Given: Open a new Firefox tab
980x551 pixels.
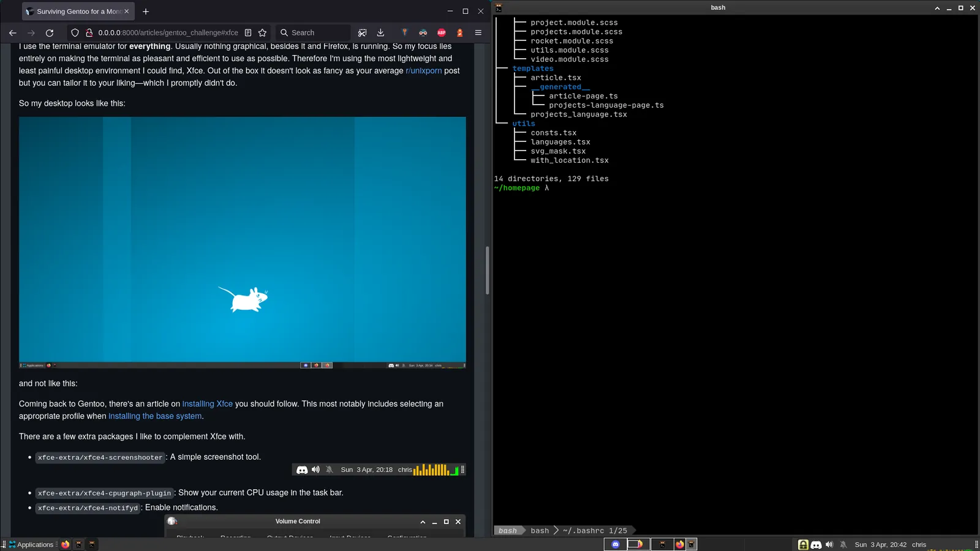Looking at the screenshot, I should coord(146,12).
